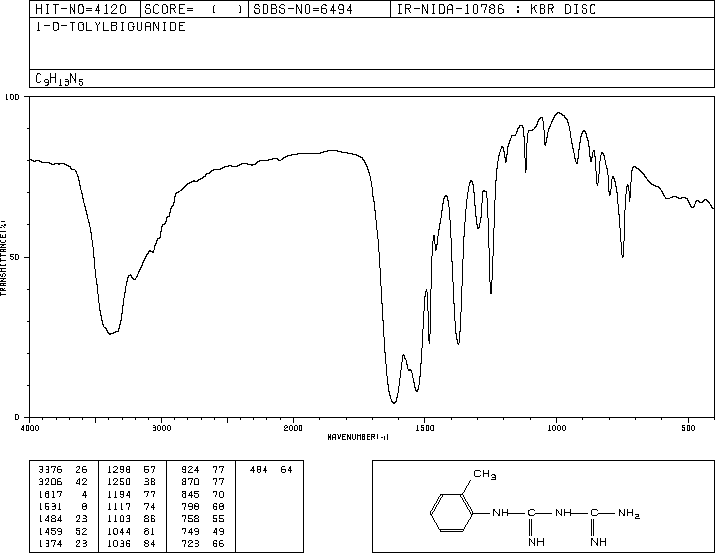The height and width of the screenshot is (553, 715).
Task: Click the HIT-NO=4120 header cell
Action: click(84, 9)
